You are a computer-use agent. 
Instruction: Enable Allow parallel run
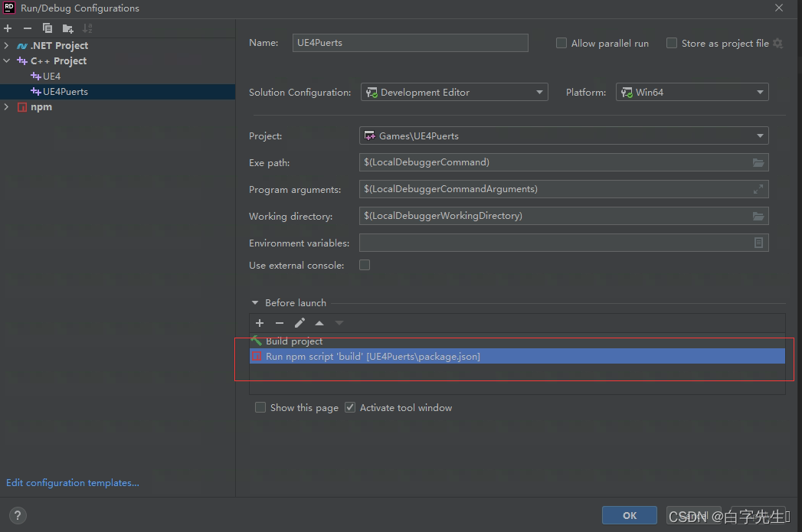coord(561,43)
